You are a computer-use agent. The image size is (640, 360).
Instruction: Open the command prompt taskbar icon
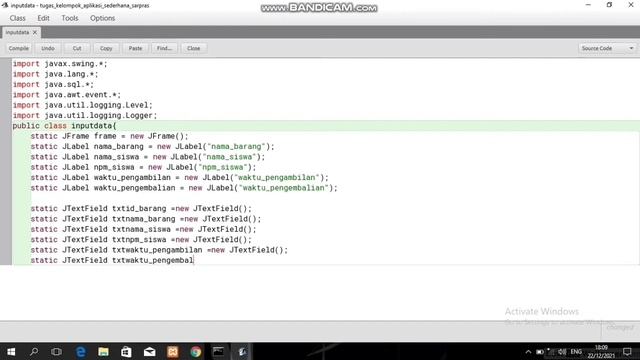[x=218, y=351]
